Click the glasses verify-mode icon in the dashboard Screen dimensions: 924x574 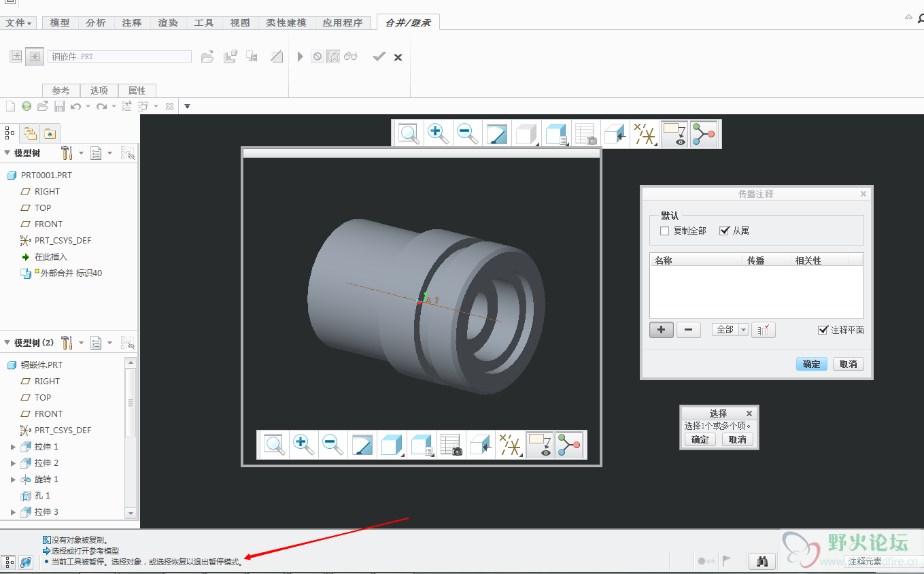pyautogui.click(x=350, y=56)
